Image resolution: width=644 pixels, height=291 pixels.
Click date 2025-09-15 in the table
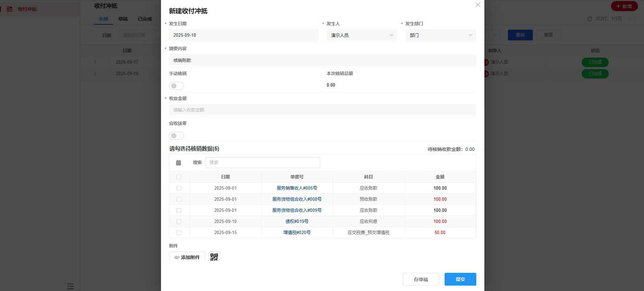pos(225,232)
